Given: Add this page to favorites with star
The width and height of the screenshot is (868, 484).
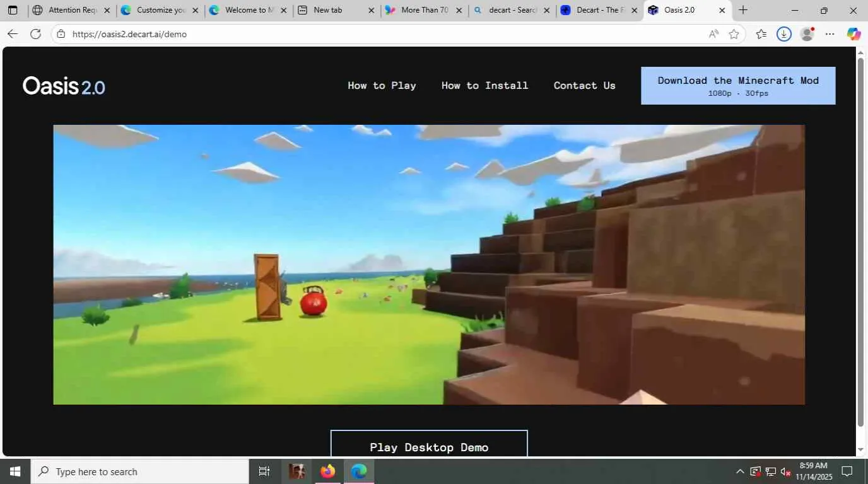Looking at the screenshot, I should click(734, 34).
